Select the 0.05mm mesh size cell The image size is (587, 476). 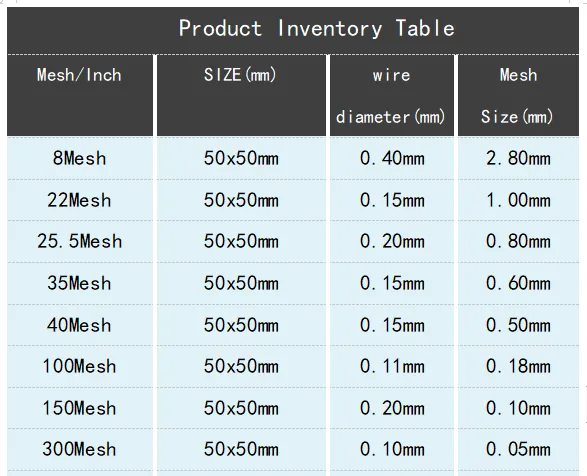(x=518, y=449)
